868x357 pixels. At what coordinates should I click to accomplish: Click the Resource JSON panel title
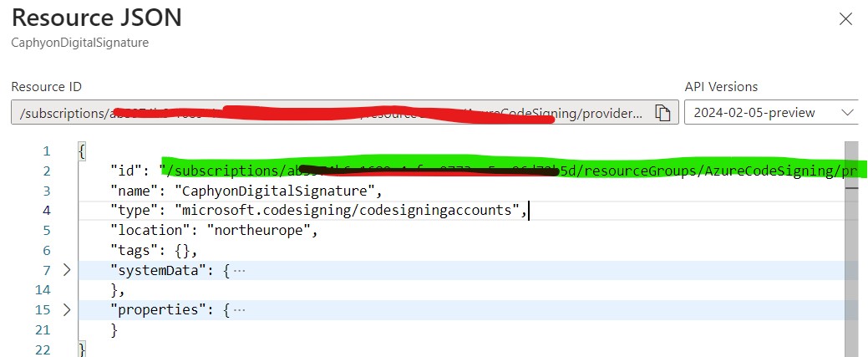point(96,18)
